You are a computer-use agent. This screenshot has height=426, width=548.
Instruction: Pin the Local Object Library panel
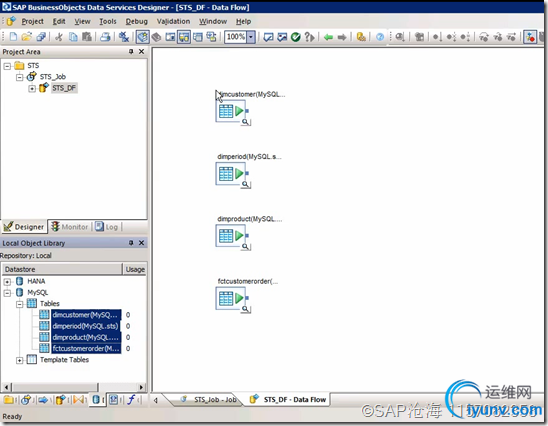pos(131,243)
